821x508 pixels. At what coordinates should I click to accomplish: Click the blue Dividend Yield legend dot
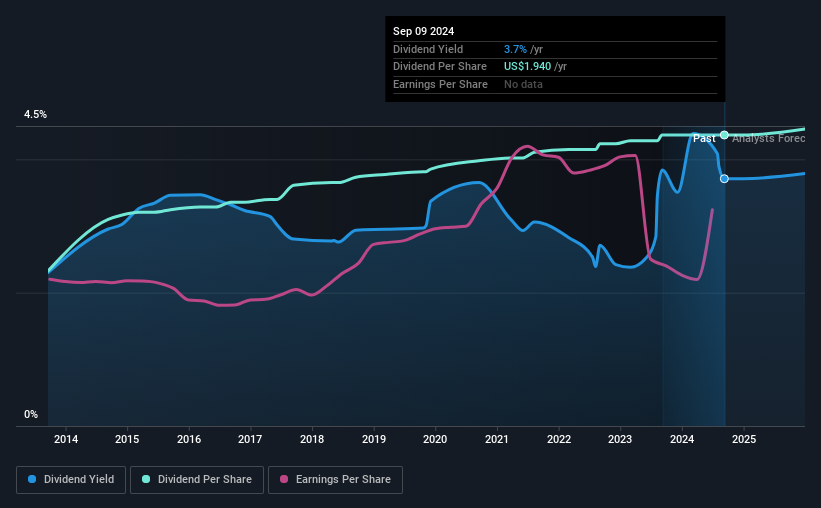pyautogui.click(x=32, y=479)
